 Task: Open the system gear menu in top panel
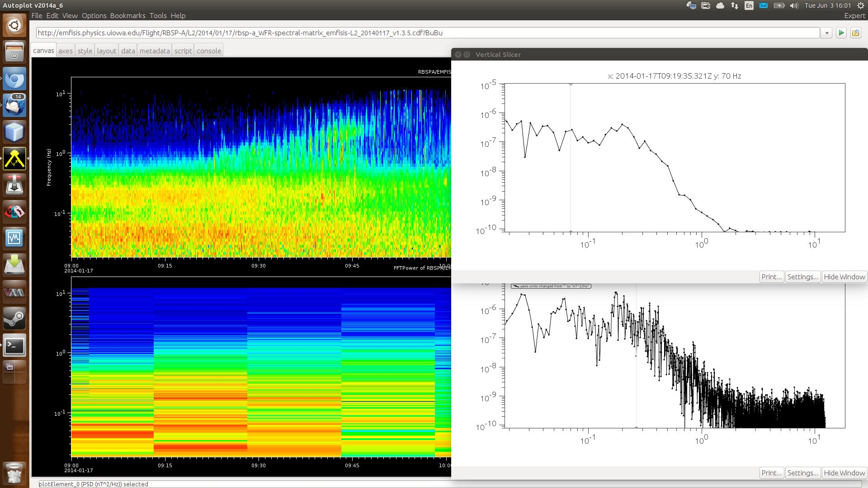pos(861,5)
